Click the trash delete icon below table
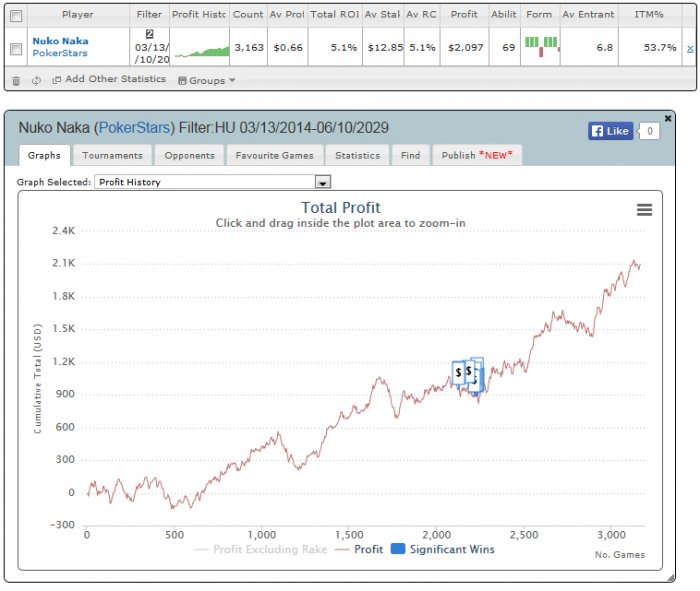 [x=16, y=81]
